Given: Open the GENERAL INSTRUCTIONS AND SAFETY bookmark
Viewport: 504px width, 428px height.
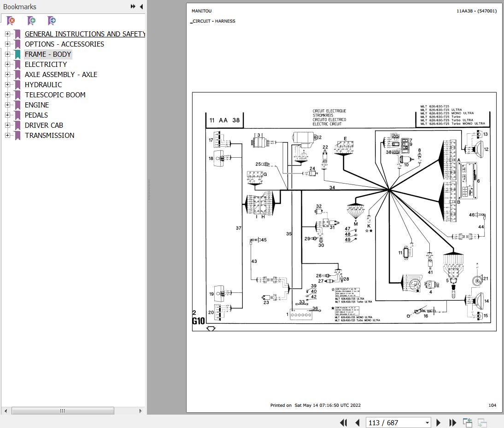Looking at the screenshot, I should coord(85,34).
